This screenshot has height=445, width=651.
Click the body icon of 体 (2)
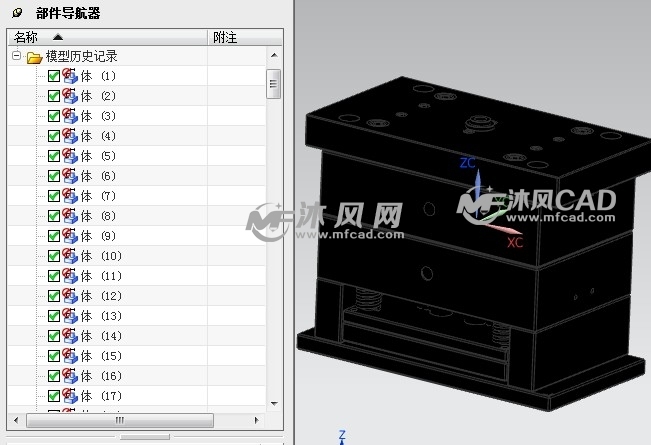pyautogui.click(x=70, y=96)
